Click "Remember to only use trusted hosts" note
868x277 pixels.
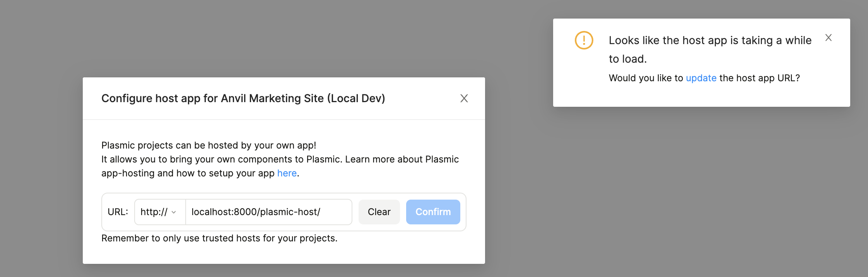pyautogui.click(x=219, y=238)
